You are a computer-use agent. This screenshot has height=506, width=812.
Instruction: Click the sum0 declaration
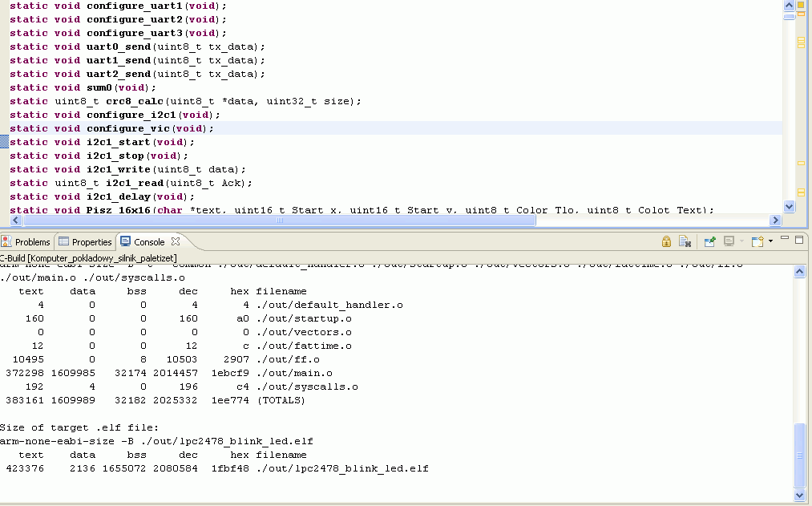tap(83, 87)
